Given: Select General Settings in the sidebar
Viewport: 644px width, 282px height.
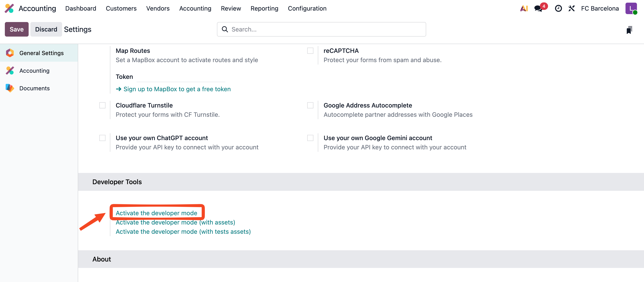Looking at the screenshot, I should (41, 53).
